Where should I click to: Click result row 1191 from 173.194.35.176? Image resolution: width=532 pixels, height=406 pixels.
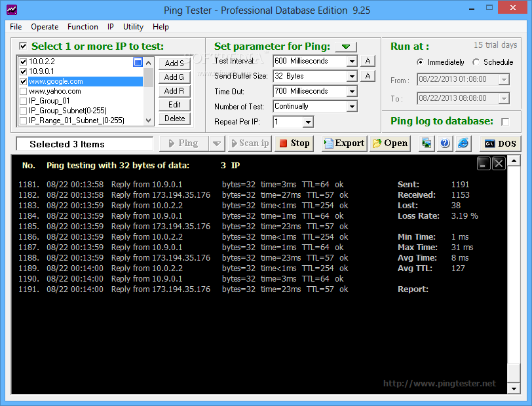pyautogui.click(x=183, y=289)
